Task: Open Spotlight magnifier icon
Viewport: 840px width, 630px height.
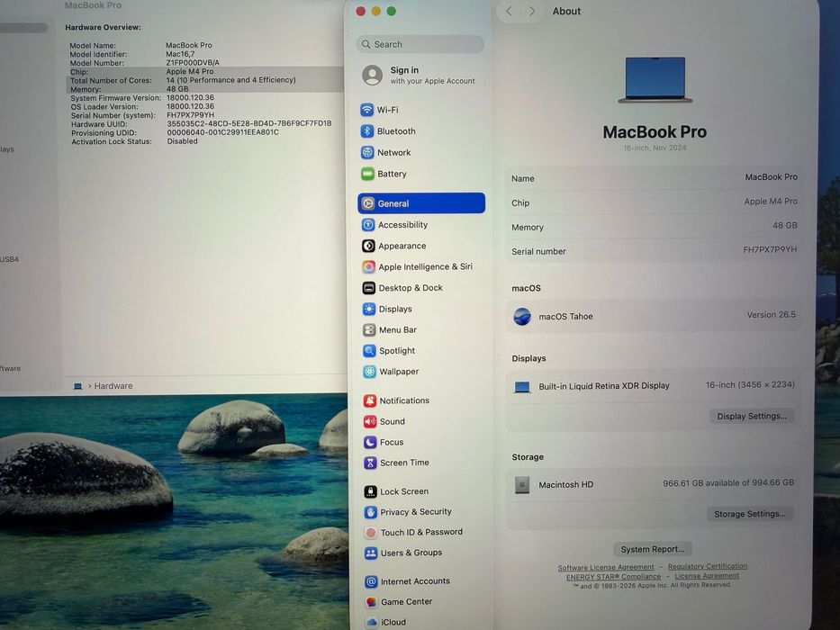Action: coord(370,351)
